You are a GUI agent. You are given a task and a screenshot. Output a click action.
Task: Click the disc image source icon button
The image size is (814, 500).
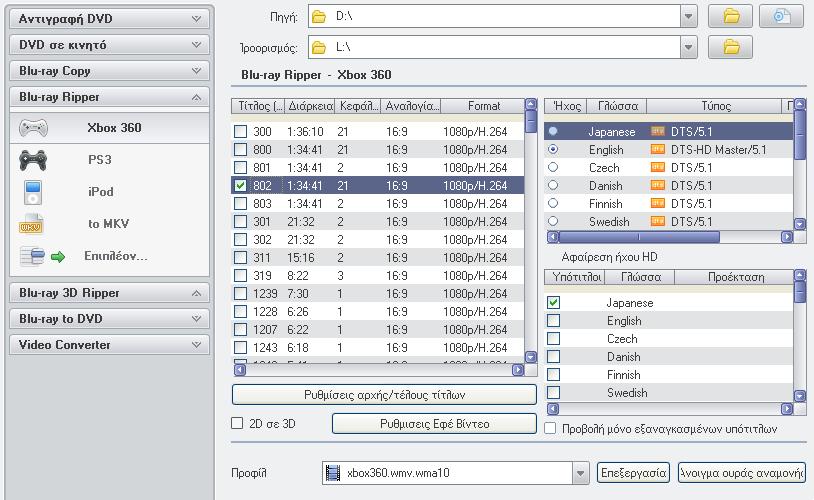(x=781, y=16)
